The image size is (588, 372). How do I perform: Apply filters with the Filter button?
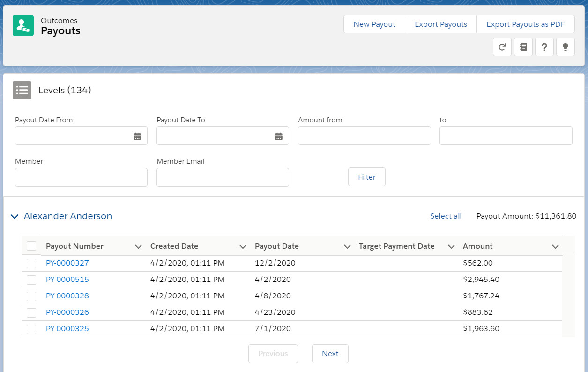tap(367, 177)
